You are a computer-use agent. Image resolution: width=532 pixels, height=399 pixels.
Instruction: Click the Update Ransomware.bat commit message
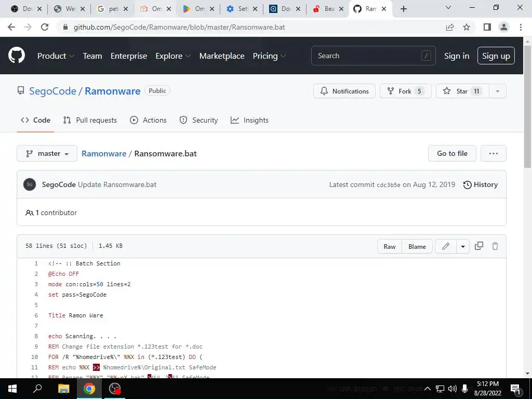point(117,184)
